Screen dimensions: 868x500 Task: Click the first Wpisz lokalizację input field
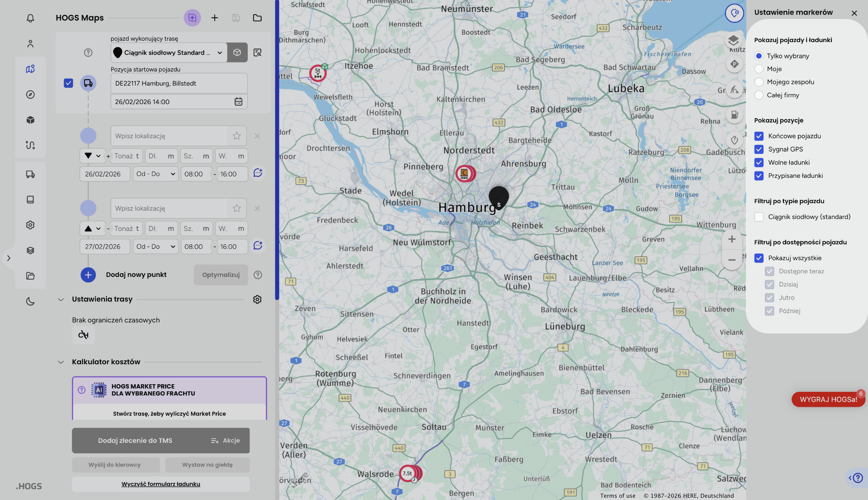tap(168, 136)
